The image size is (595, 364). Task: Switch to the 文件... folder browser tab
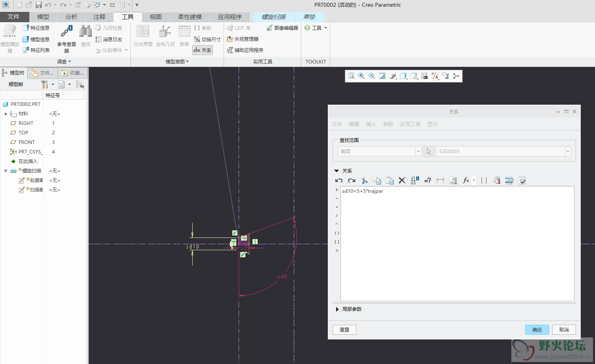click(43, 73)
